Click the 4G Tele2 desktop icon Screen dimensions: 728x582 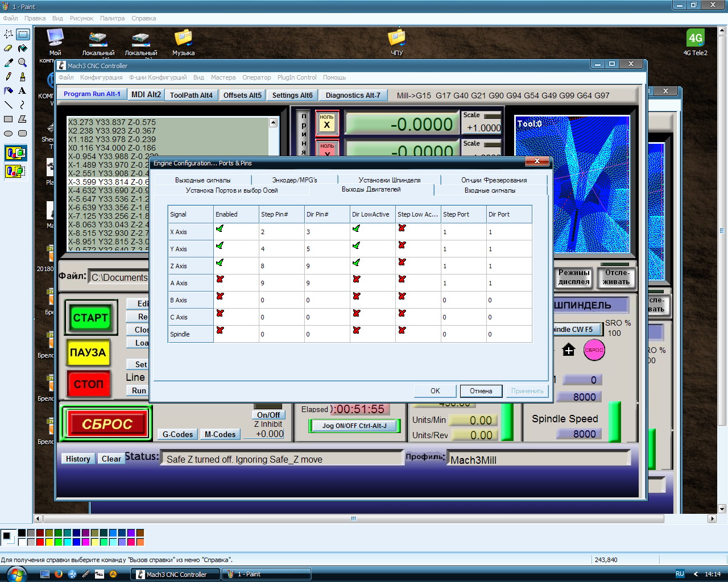click(696, 42)
